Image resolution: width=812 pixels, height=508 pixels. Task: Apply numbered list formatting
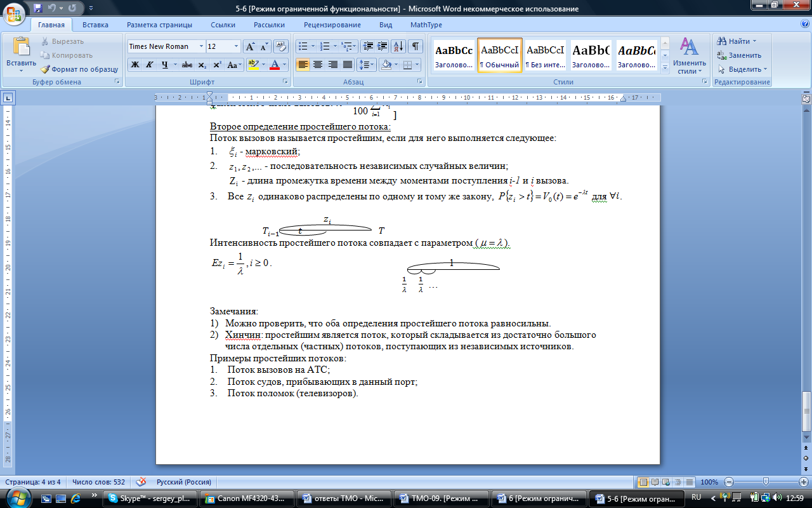326,46
